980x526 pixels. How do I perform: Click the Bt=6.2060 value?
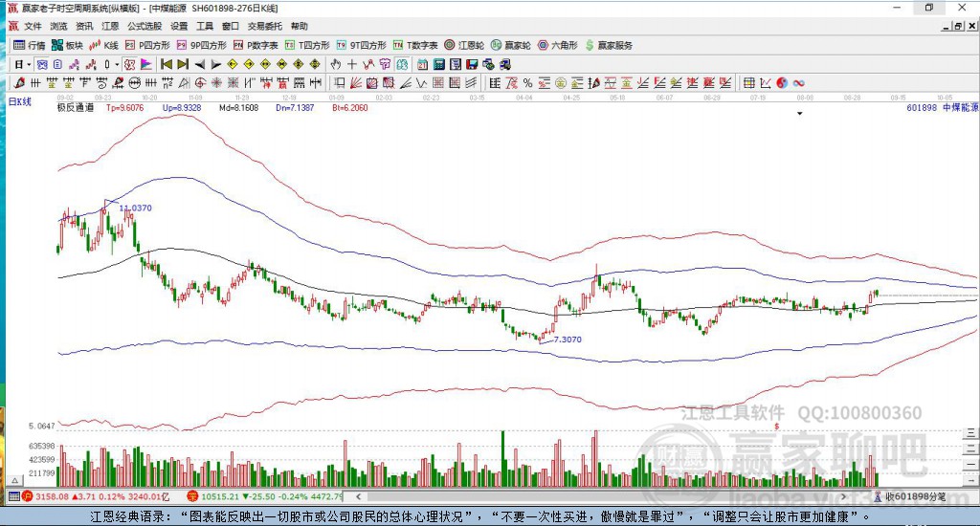coord(350,107)
